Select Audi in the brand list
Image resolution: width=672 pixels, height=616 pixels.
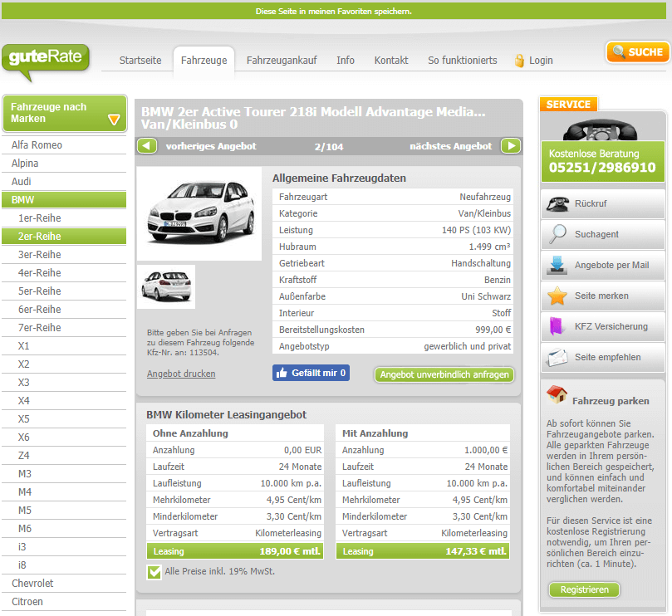64,182
